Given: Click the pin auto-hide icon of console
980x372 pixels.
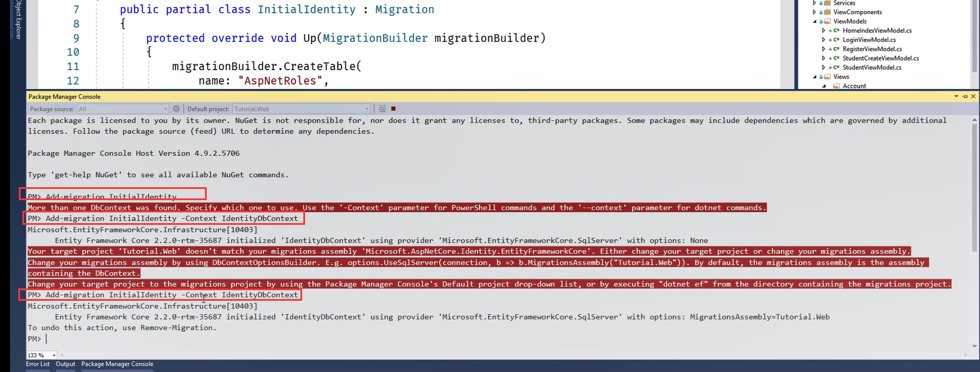Looking at the screenshot, I should [965, 97].
